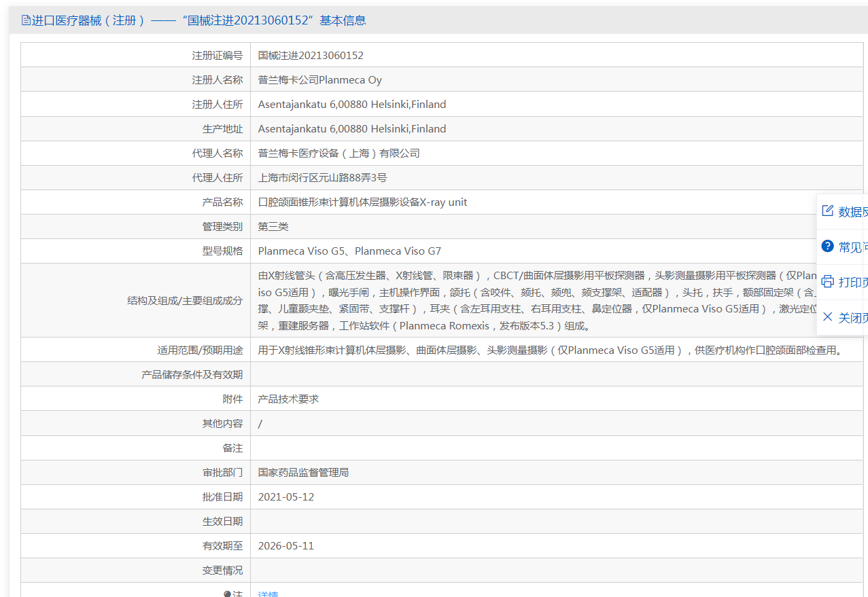
Task: Click the 生效日期 label
Action: [222, 521]
